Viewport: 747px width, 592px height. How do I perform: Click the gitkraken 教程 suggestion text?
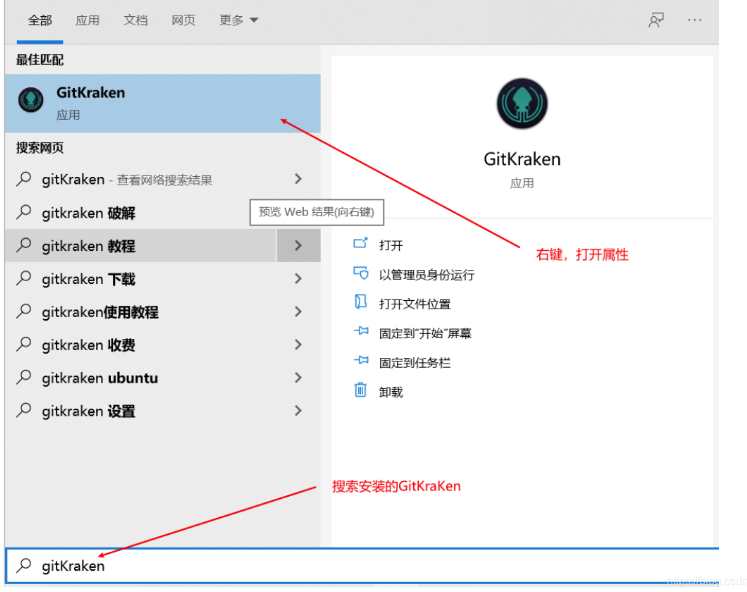click(89, 246)
